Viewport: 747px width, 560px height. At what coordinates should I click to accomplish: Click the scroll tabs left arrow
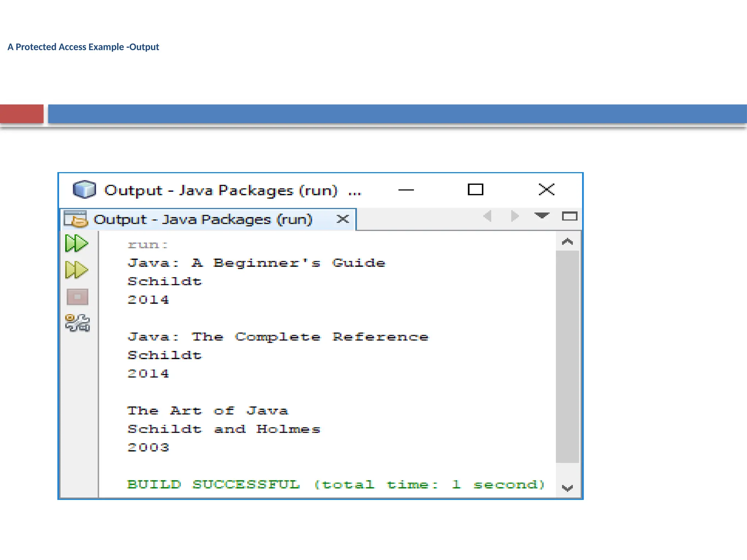click(x=488, y=216)
